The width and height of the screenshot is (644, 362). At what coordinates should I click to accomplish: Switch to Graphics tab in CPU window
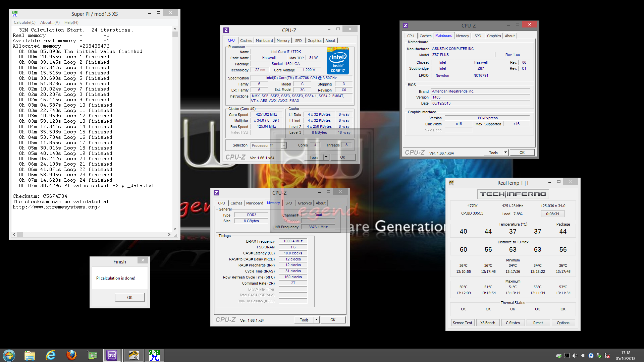(x=314, y=41)
